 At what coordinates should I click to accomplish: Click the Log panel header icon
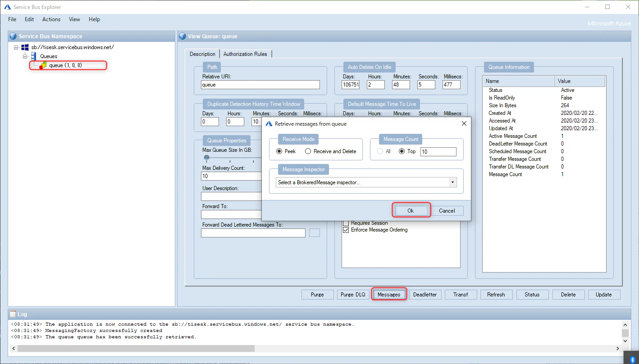pos(13,314)
